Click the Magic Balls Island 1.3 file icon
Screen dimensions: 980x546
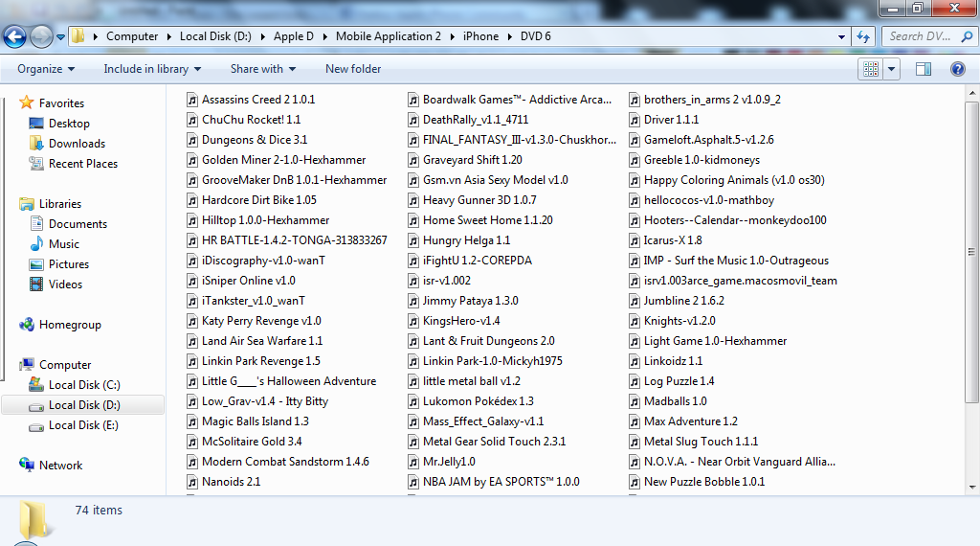191,421
